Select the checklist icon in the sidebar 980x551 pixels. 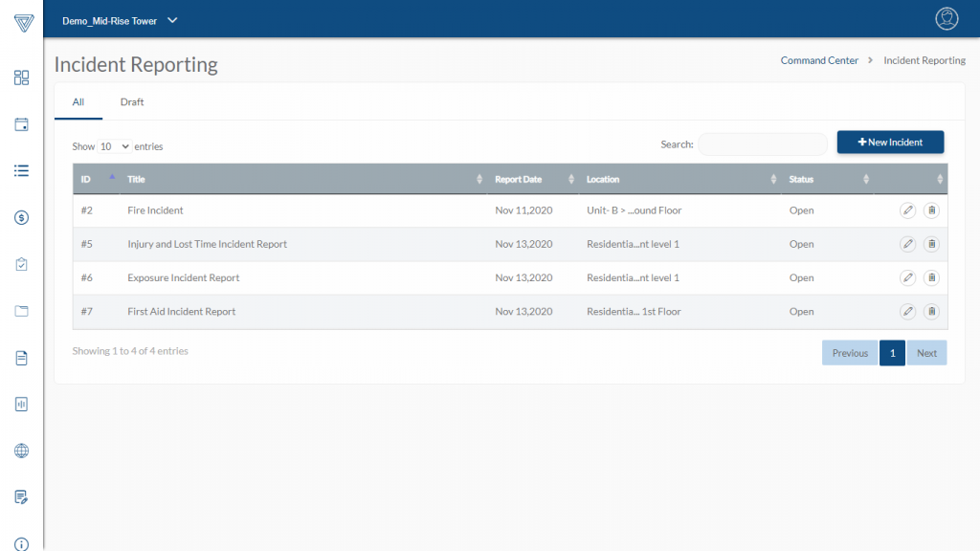click(x=21, y=170)
